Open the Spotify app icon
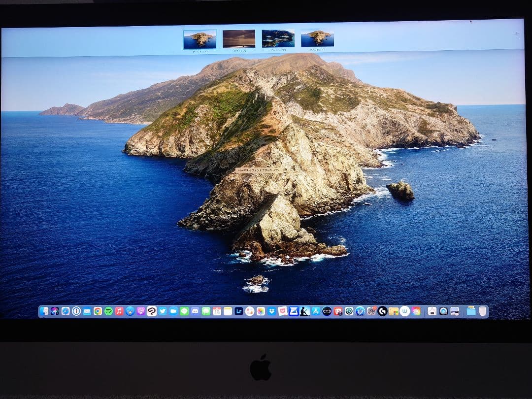The height and width of the screenshot is (399, 532). click(x=108, y=311)
